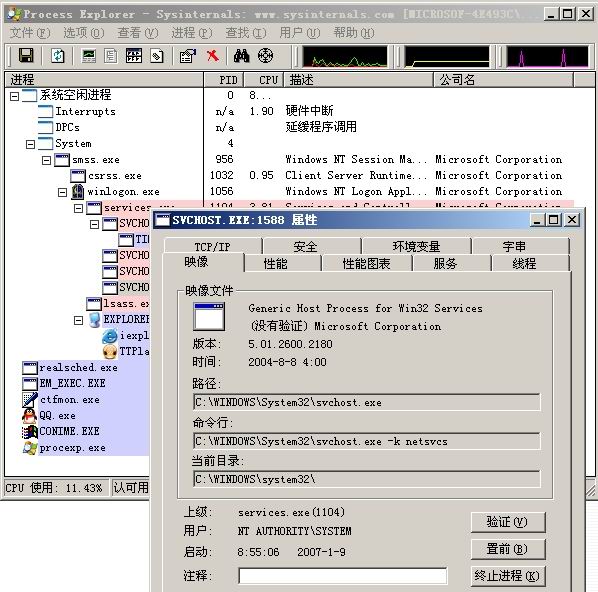This screenshot has width=598, height=592.
Task: Switch to the 环境变量 tab
Action: 416,246
